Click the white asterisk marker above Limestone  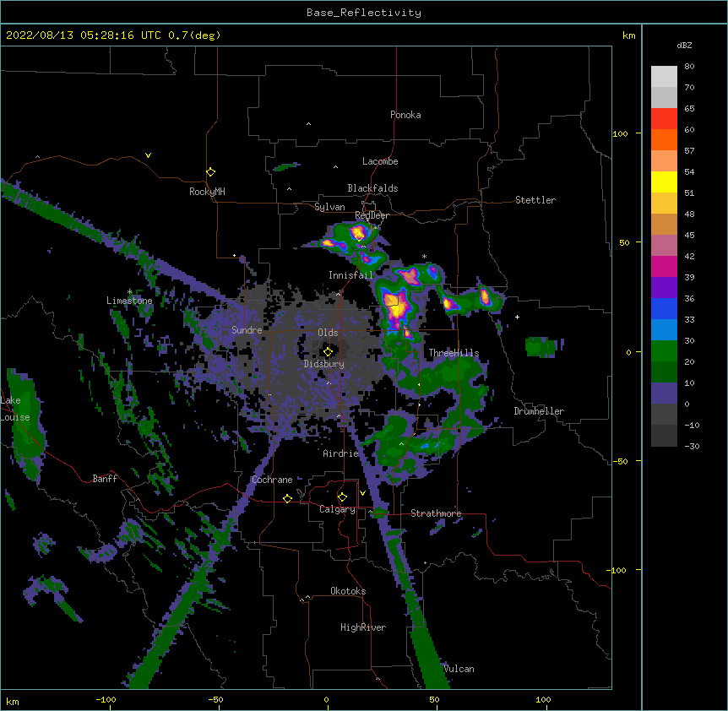tap(130, 291)
